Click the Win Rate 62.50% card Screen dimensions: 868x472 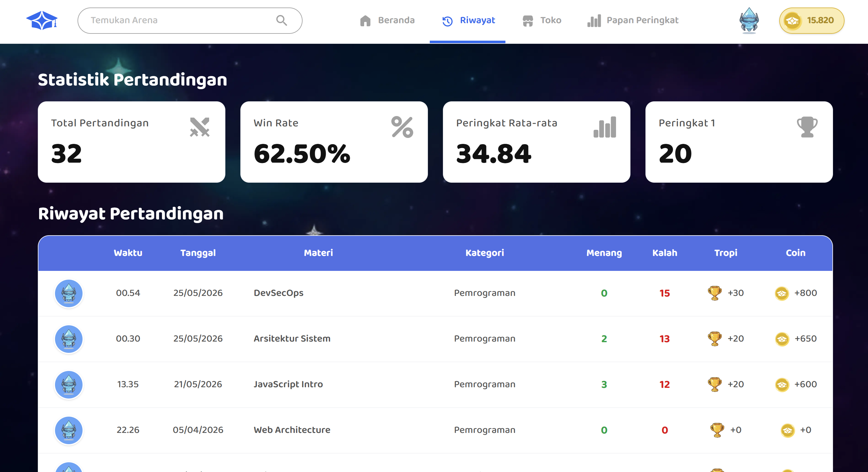click(334, 142)
